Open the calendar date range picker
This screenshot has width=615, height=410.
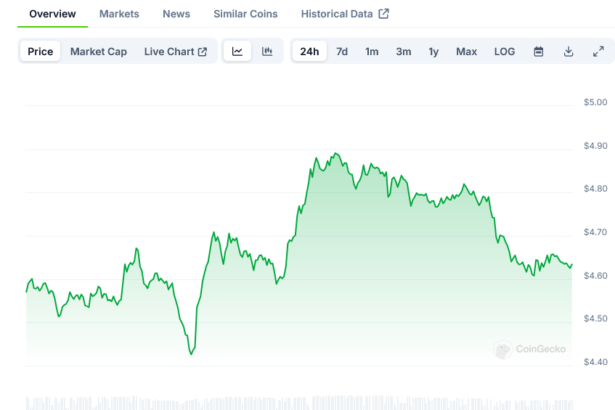click(538, 51)
